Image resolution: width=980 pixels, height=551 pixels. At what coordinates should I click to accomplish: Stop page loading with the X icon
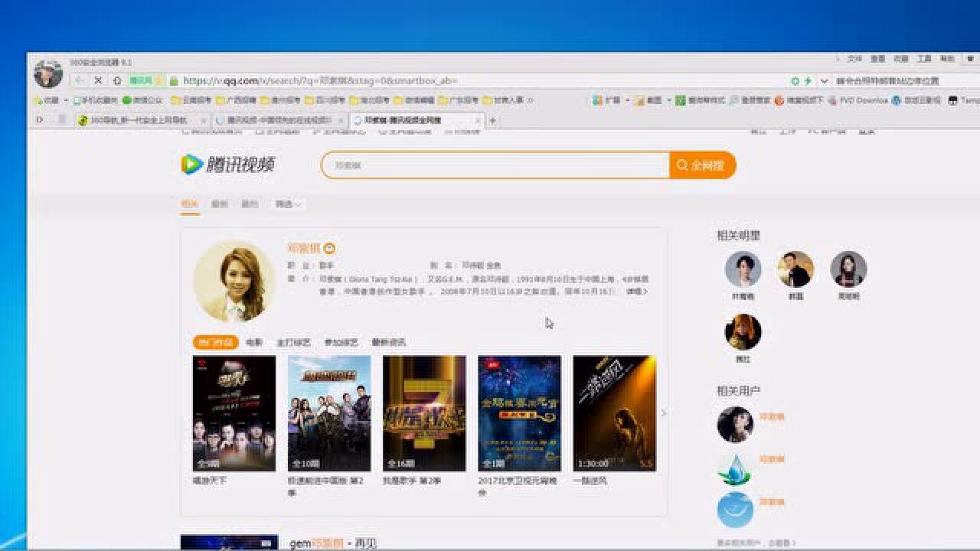click(98, 80)
